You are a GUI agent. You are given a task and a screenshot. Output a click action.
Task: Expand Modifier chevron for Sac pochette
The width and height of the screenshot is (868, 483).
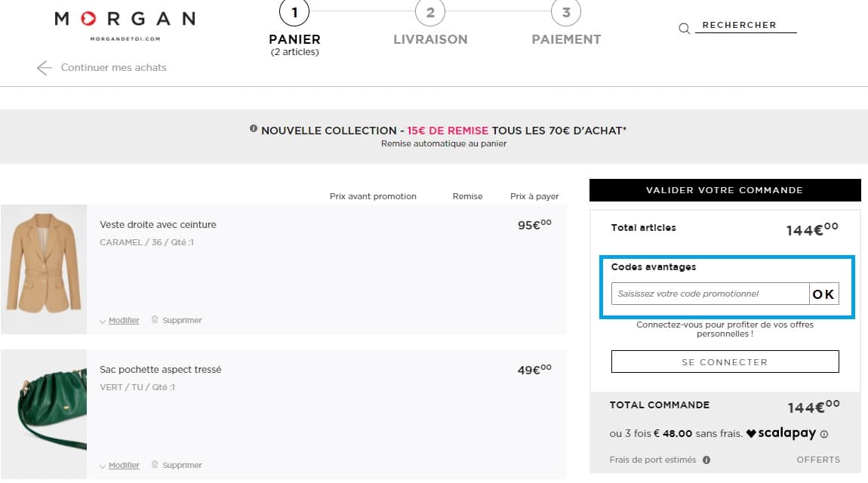(103, 466)
